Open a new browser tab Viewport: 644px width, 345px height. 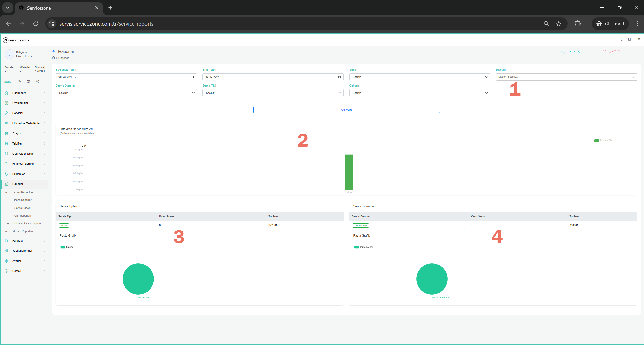point(110,8)
